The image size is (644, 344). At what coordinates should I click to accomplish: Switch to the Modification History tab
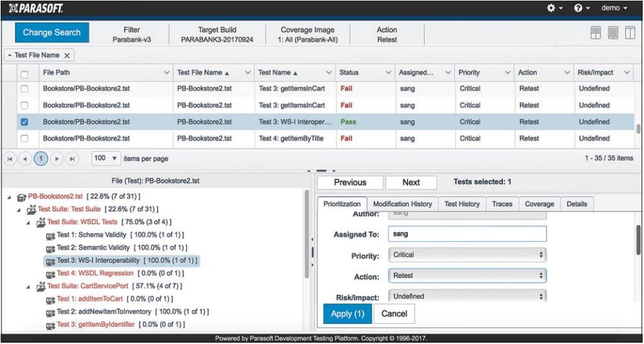point(402,204)
